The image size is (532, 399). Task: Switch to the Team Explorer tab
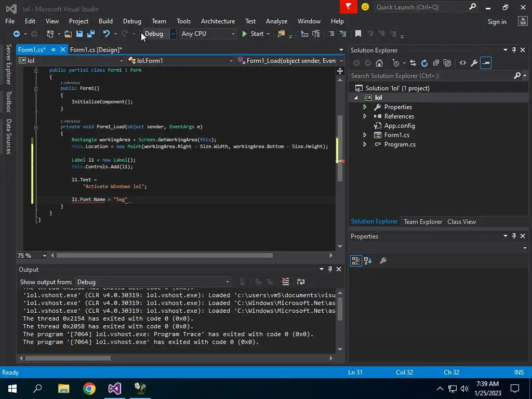pyautogui.click(x=423, y=222)
